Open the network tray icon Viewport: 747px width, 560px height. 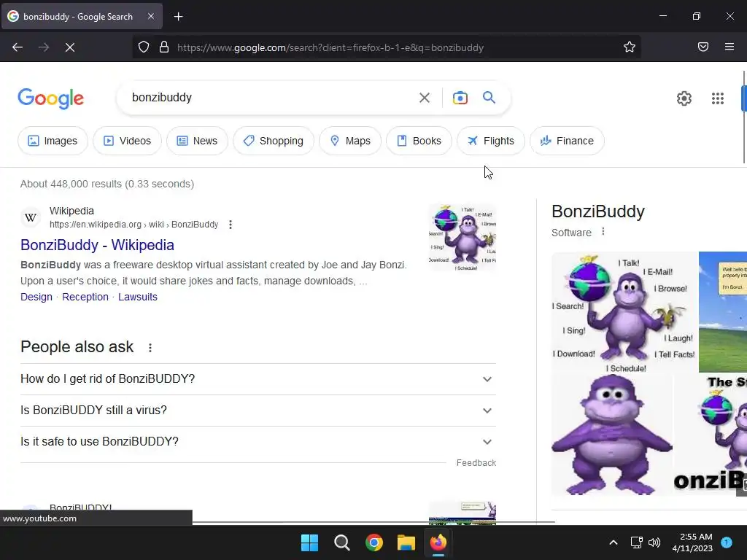636,542
